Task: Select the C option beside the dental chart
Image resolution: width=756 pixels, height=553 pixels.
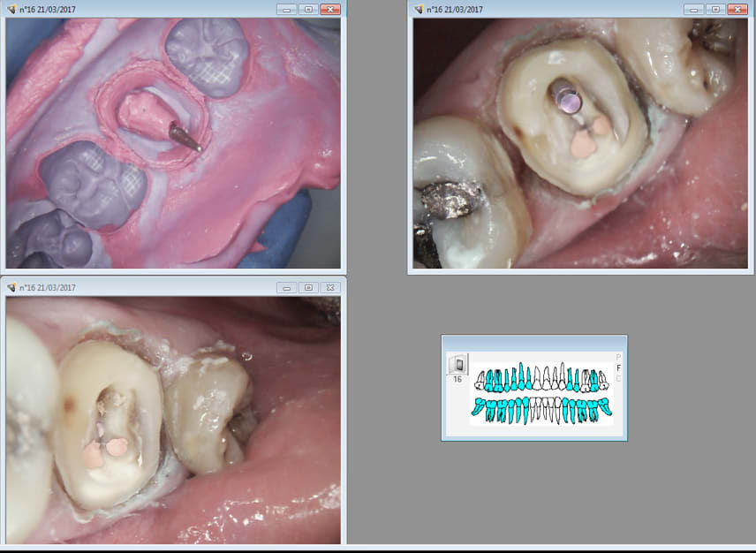Action: point(618,379)
